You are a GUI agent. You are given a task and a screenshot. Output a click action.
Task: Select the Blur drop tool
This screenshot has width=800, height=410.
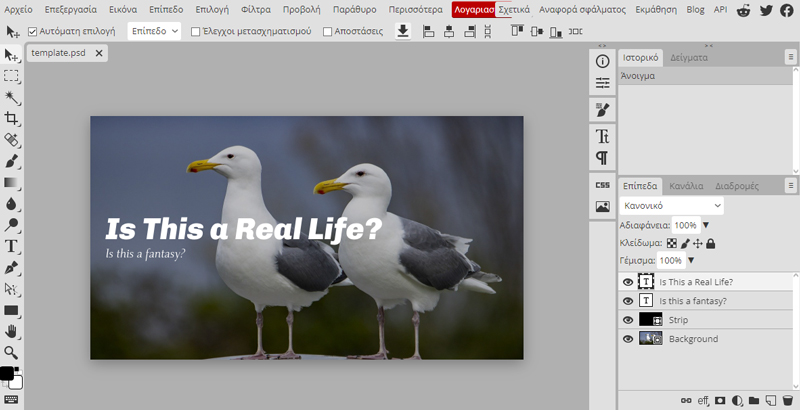(11, 204)
